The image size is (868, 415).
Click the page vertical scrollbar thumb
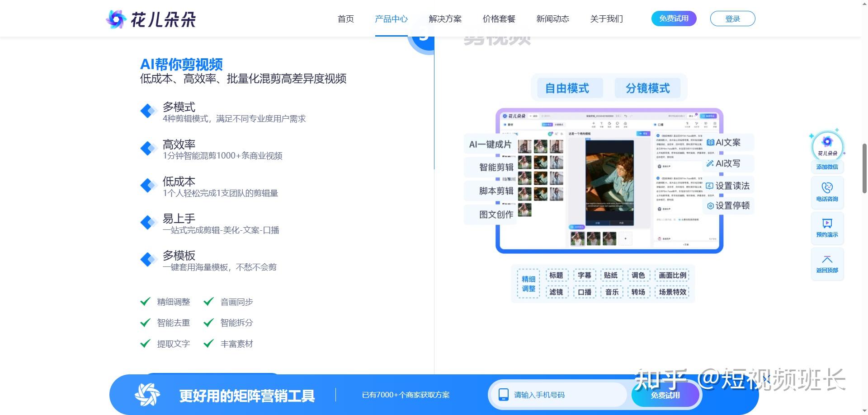(865, 168)
